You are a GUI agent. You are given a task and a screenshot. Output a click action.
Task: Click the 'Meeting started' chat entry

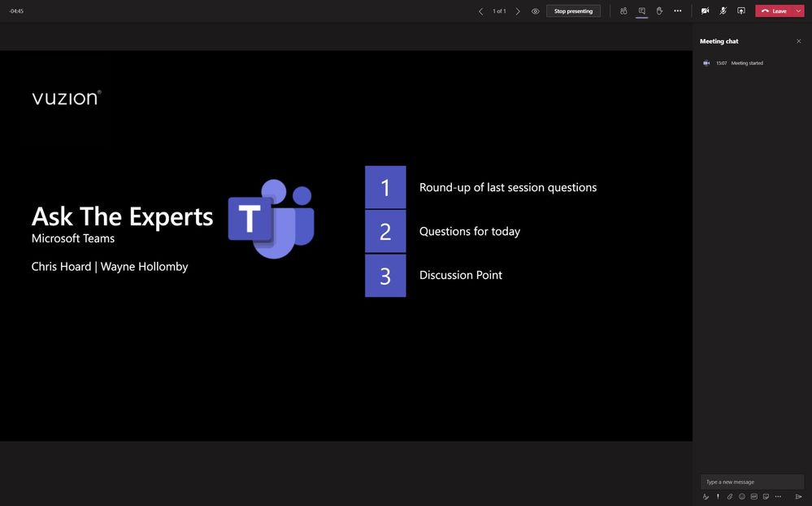tap(747, 63)
